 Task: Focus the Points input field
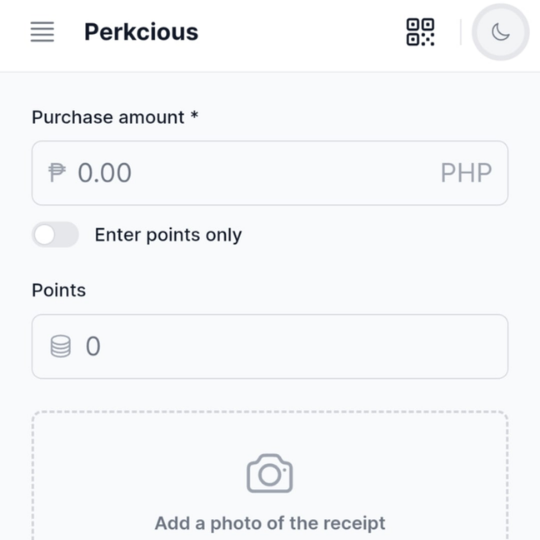[x=270, y=346]
